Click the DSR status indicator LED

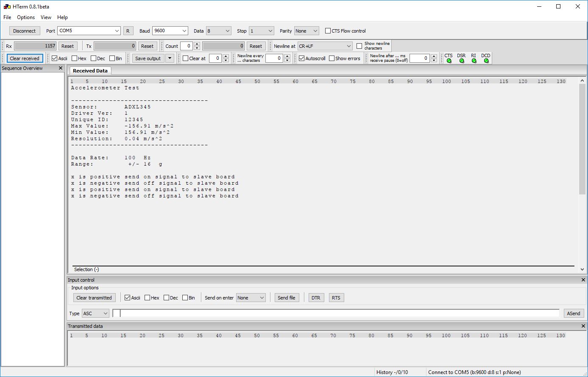(462, 61)
